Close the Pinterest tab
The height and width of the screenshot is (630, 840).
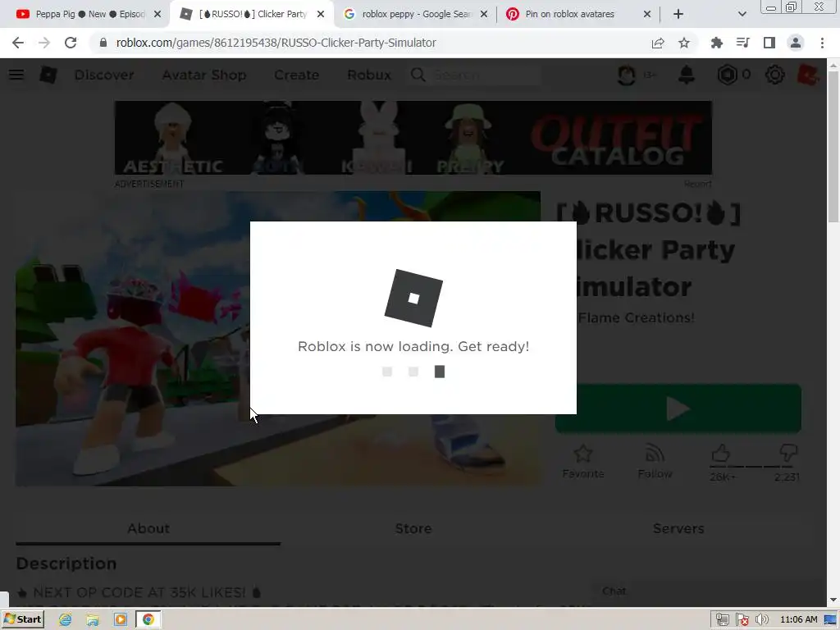point(647,14)
